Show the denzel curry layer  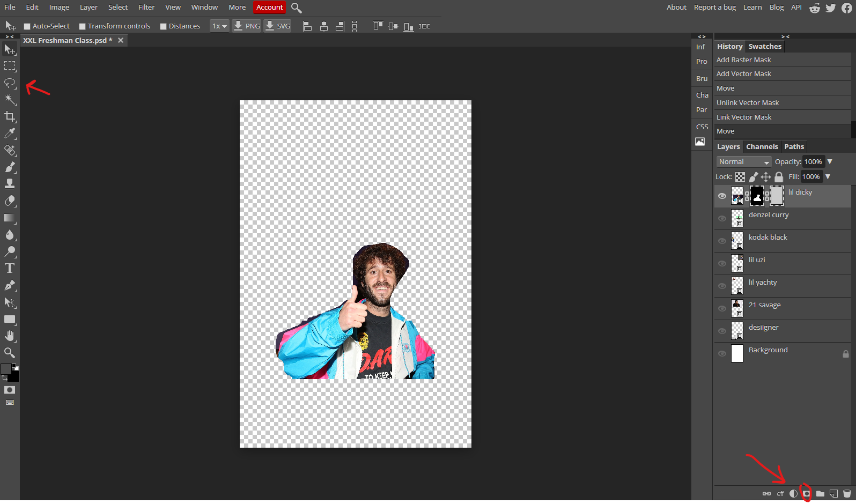pyautogui.click(x=722, y=218)
